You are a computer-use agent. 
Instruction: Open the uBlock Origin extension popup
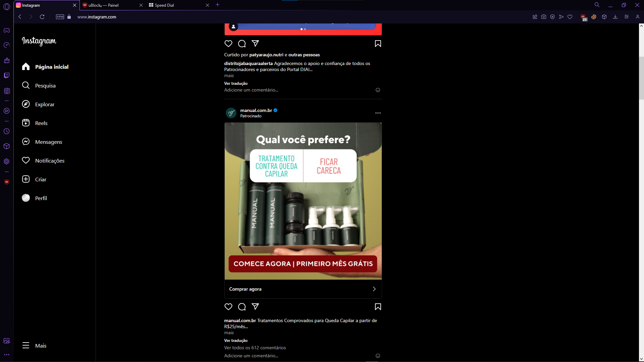[584, 17]
